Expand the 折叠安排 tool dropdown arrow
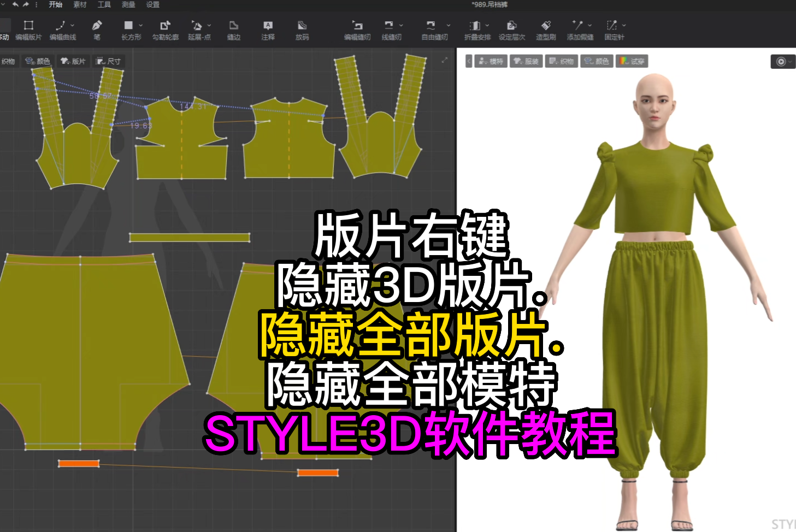This screenshot has width=796, height=532. (487, 25)
